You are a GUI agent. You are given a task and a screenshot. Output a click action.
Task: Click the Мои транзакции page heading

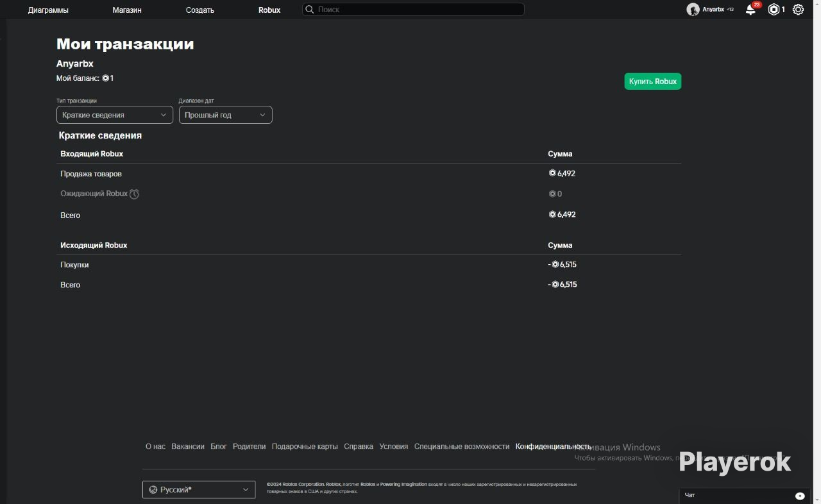tap(125, 44)
